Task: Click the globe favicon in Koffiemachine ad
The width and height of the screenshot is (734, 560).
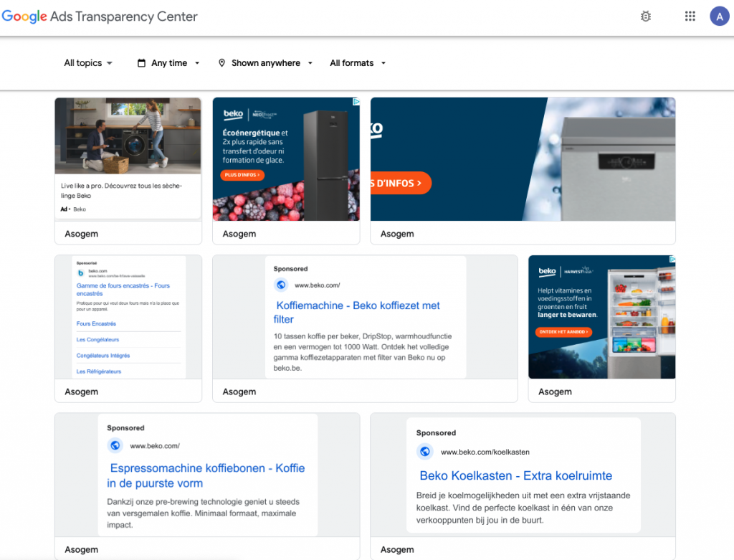Action: tap(280, 285)
